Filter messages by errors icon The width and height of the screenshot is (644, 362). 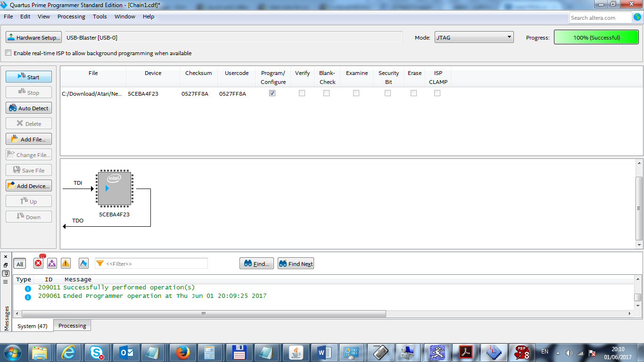[x=39, y=263]
